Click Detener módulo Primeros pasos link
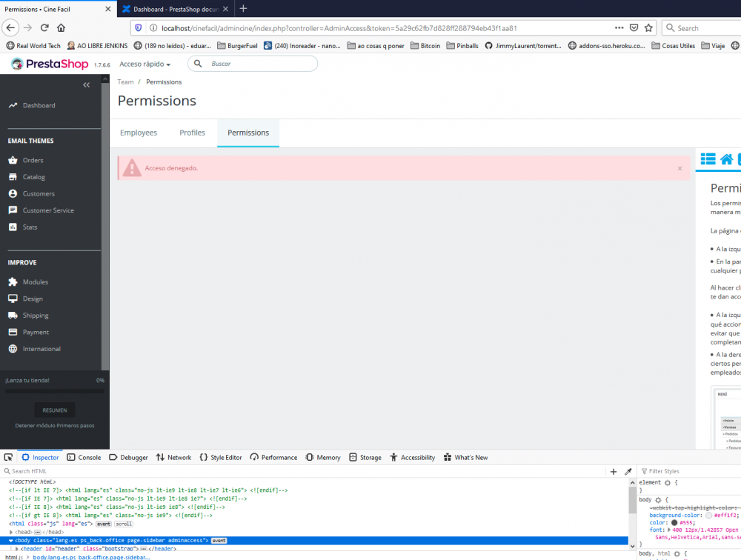 click(x=55, y=425)
